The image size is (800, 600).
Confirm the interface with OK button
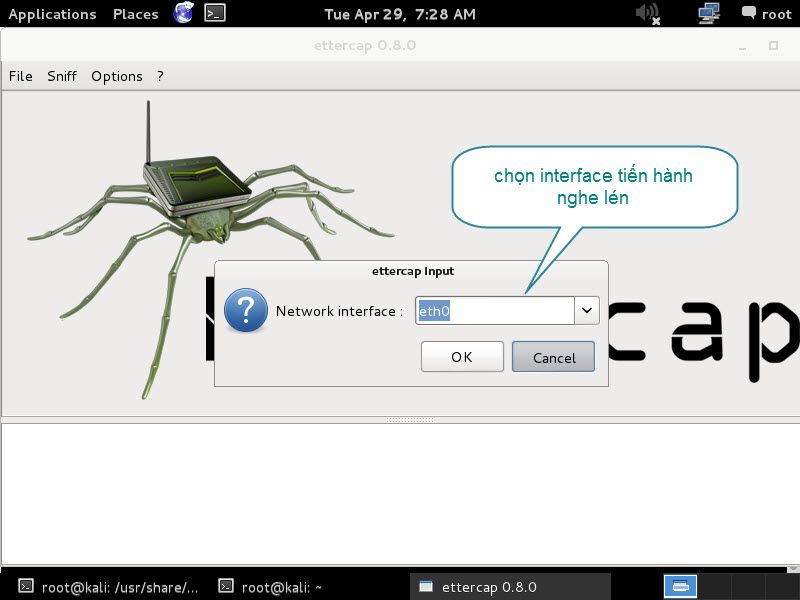(462, 357)
